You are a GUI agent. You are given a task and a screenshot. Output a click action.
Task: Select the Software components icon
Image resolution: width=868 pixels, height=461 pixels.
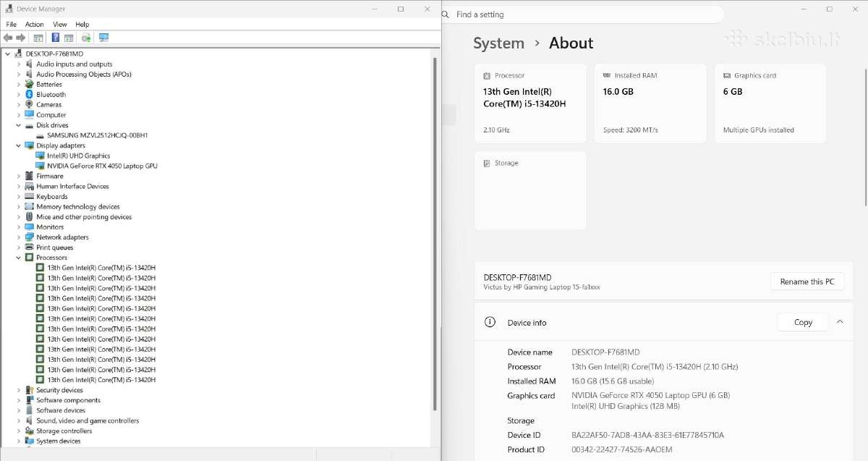tap(29, 399)
